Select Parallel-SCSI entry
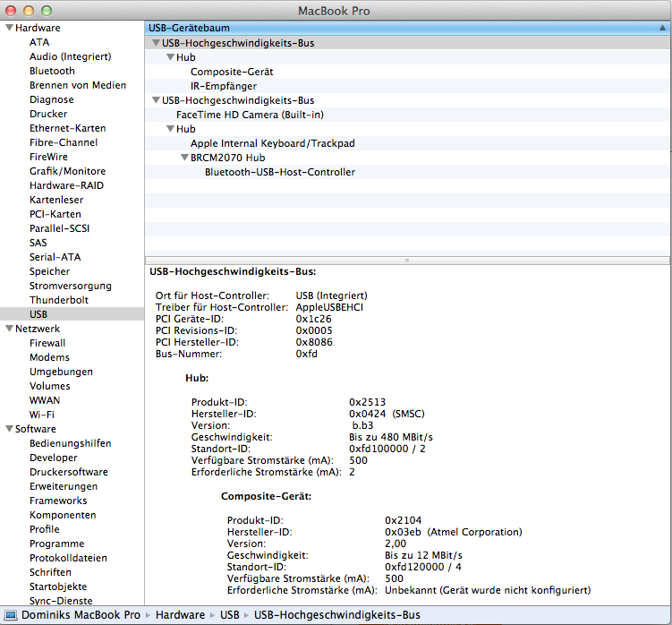This screenshot has height=625, width=672. 60,228
